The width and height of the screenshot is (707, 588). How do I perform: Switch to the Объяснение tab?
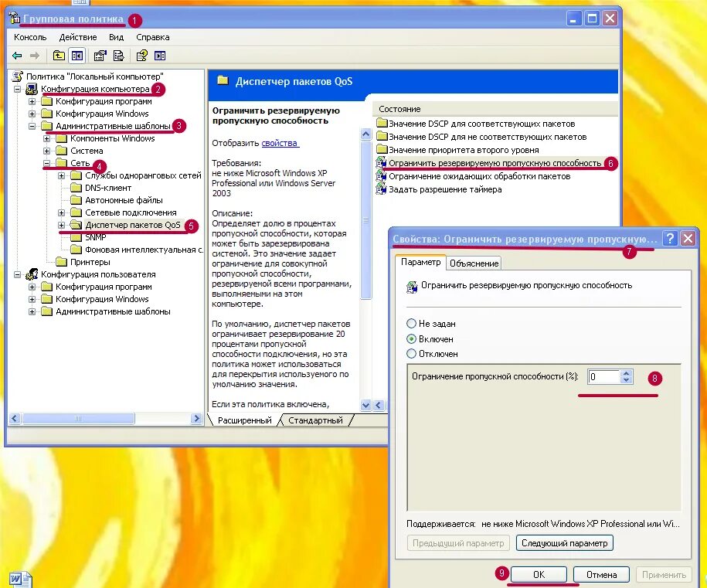474,263
